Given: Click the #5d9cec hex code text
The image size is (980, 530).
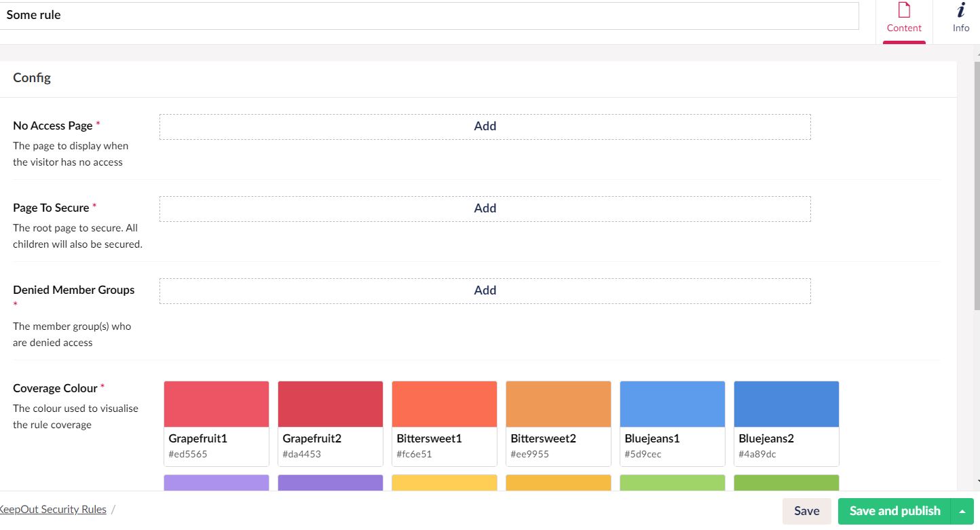Looking at the screenshot, I should tap(643, 454).
